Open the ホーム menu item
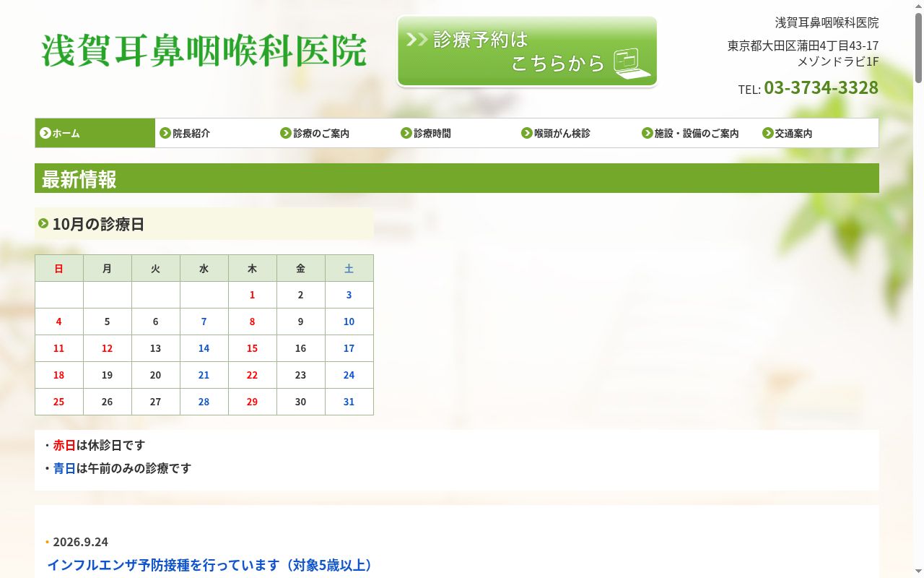Viewport: 924px width, 578px height. [95, 133]
